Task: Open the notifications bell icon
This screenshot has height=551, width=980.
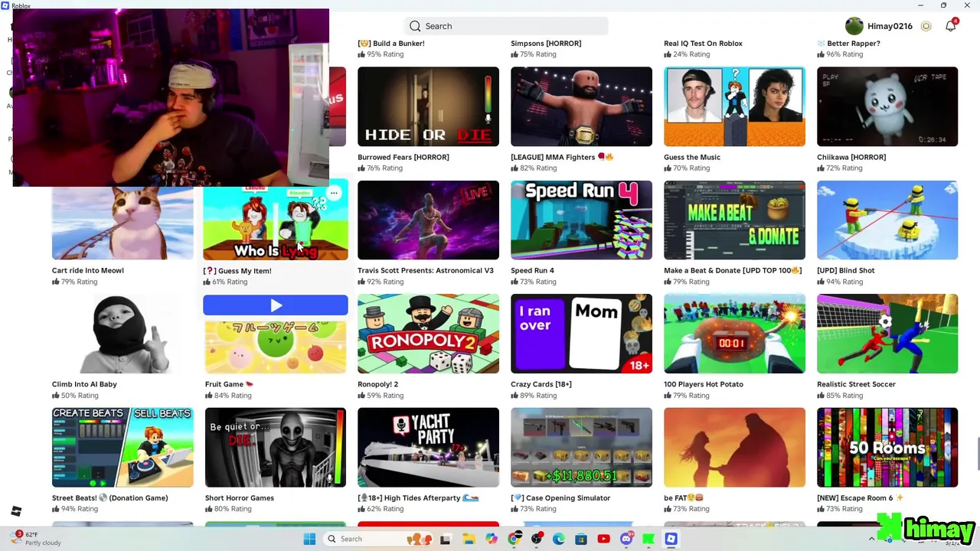Action: 950,26
